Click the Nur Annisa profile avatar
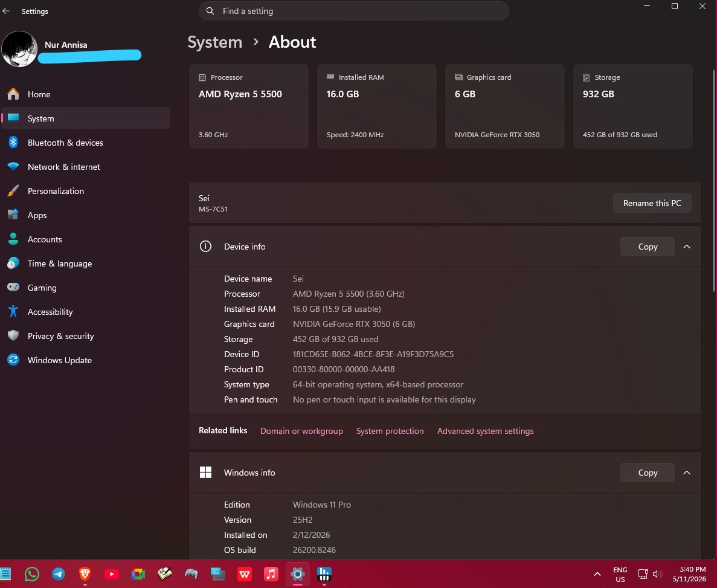 click(x=19, y=50)
